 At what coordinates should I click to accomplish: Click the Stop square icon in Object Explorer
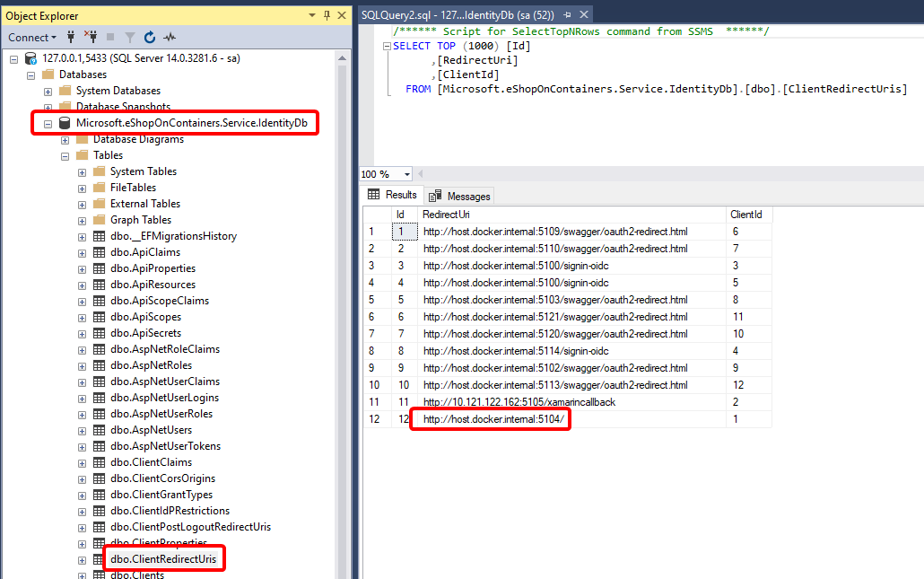(110, 37)
